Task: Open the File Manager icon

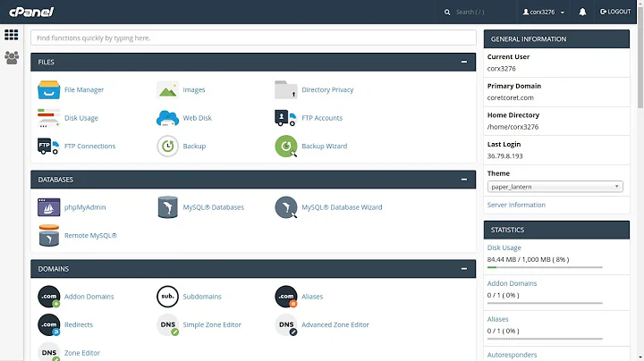Action: 48,90
